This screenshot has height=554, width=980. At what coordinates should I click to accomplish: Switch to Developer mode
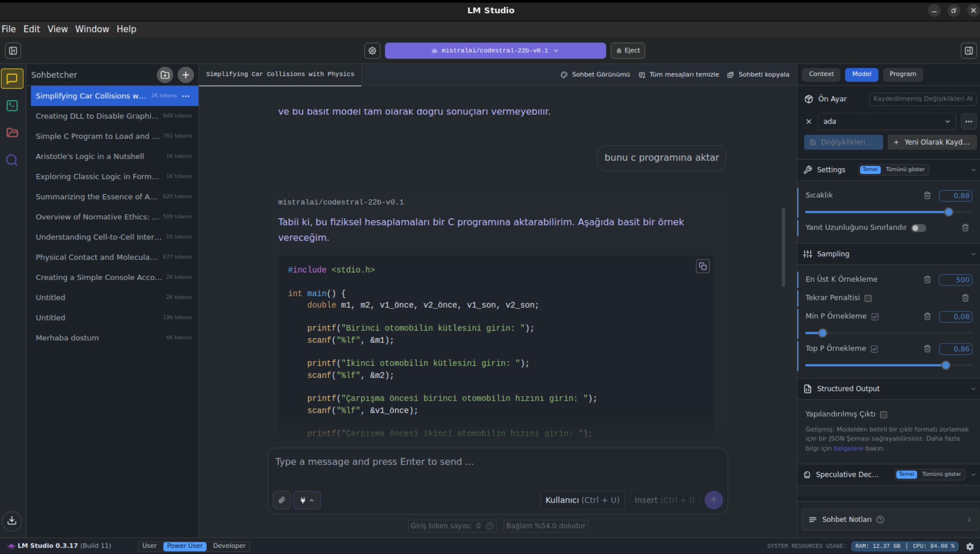point(229,546)
